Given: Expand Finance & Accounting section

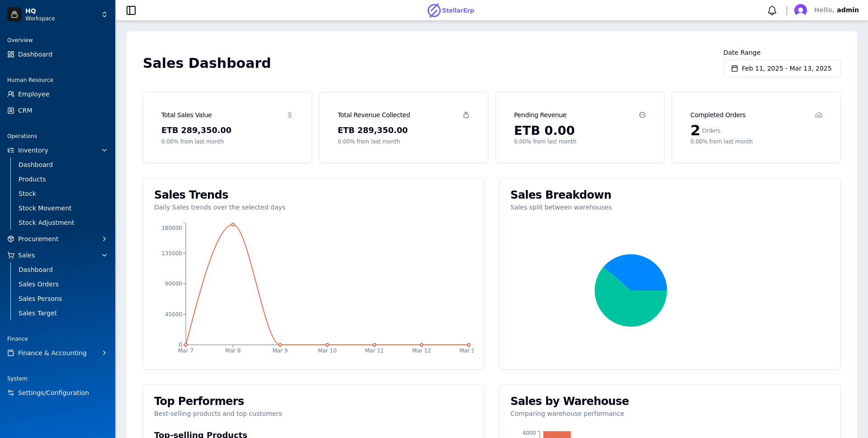Looking at the screenshot, I should (104, 353).
